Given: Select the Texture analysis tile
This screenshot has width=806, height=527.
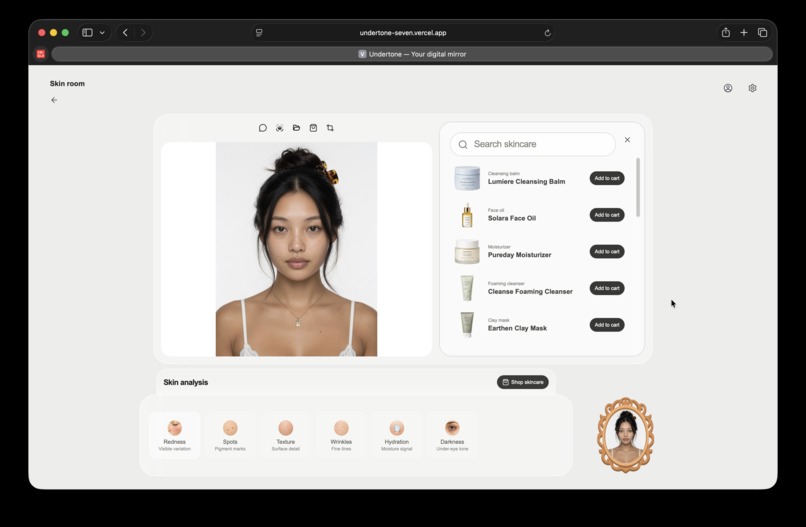Looking at the screenshot, I should click(x=286, y=435).
